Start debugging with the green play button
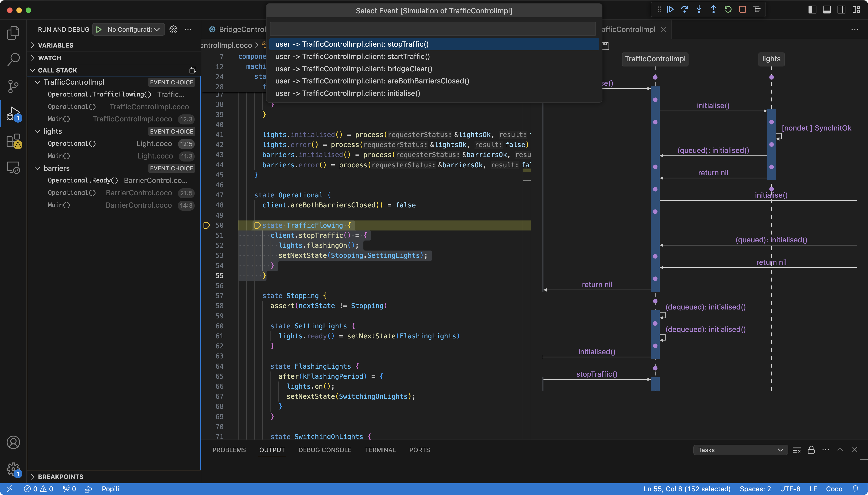 (99, 30)
